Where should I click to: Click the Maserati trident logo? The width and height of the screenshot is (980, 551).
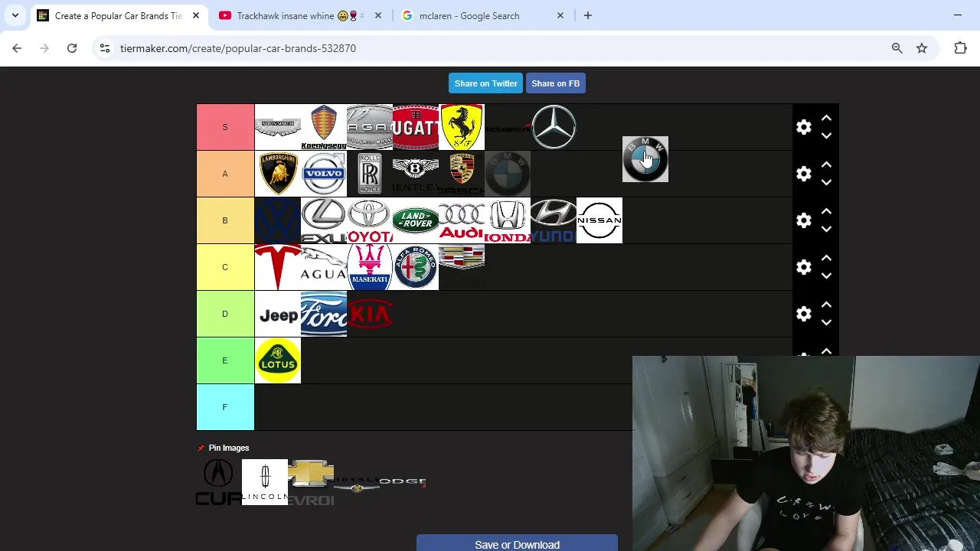coord(369,267)
